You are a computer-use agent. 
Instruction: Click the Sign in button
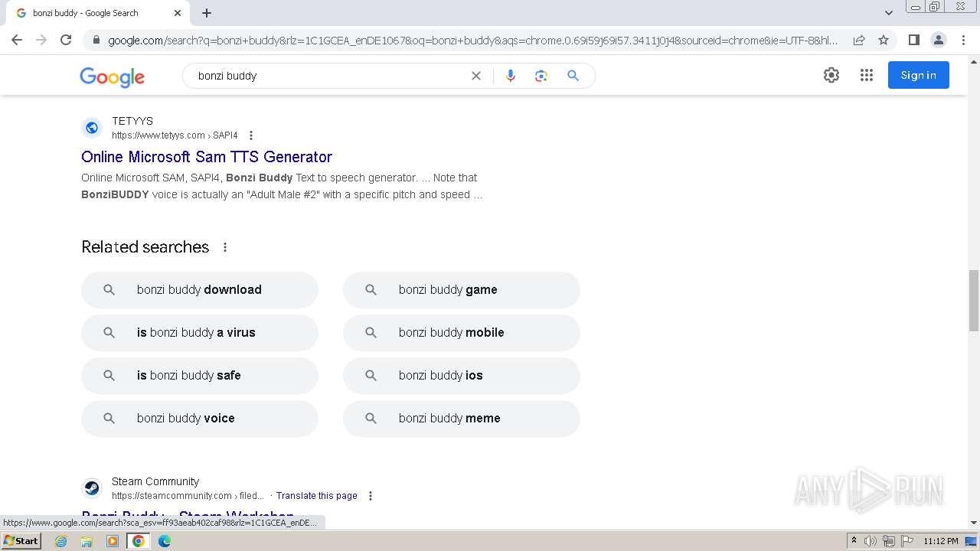(x=919, y=75)
